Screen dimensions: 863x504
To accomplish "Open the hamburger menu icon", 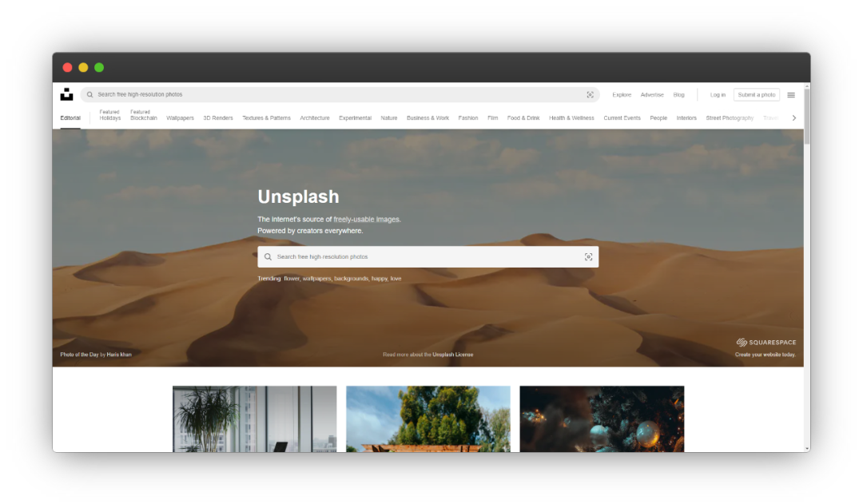I will point(791,95).
